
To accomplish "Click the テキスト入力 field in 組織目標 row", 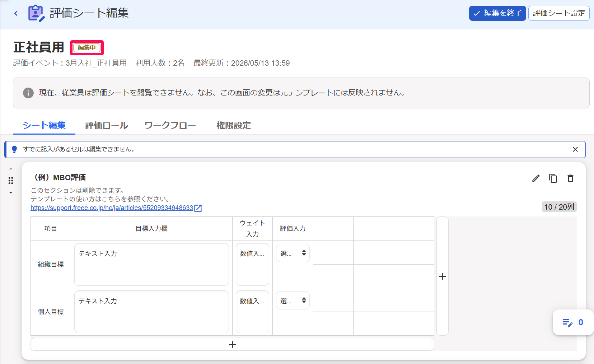I will [151, 265].
